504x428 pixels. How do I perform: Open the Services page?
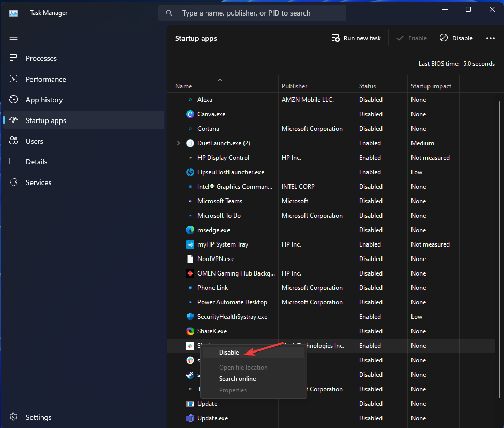coord(84,182)
